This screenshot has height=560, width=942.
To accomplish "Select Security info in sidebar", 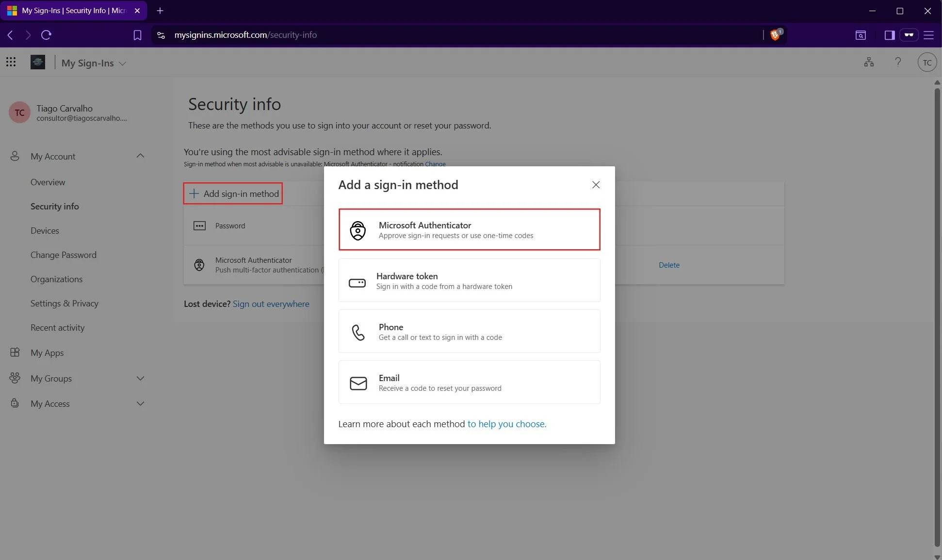I will click(x=54, y=207).
